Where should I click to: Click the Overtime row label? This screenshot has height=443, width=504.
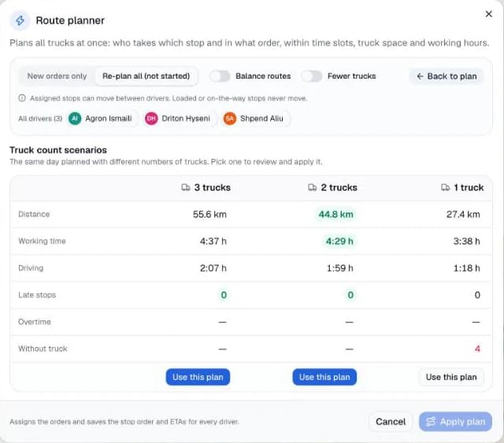click(x=35, y=322)
